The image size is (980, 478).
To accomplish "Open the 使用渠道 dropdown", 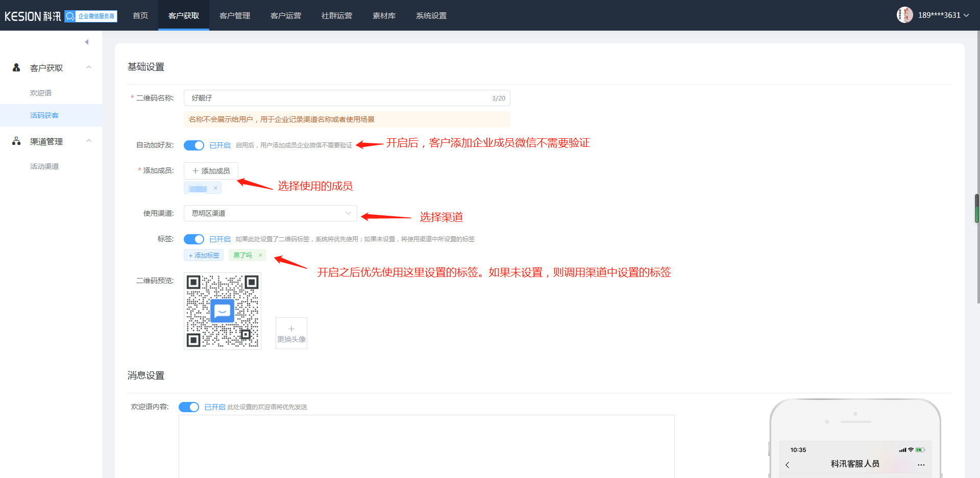I will [270, 213].
